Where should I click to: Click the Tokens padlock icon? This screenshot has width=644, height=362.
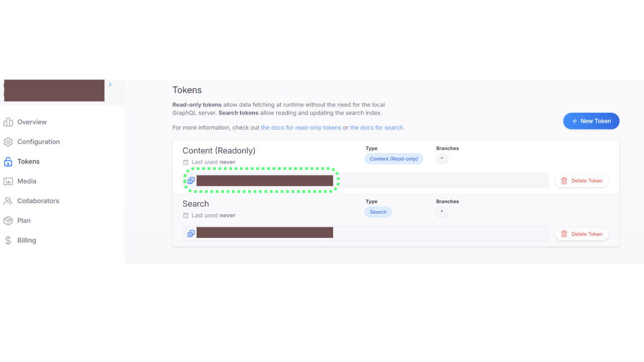(8, 161)
